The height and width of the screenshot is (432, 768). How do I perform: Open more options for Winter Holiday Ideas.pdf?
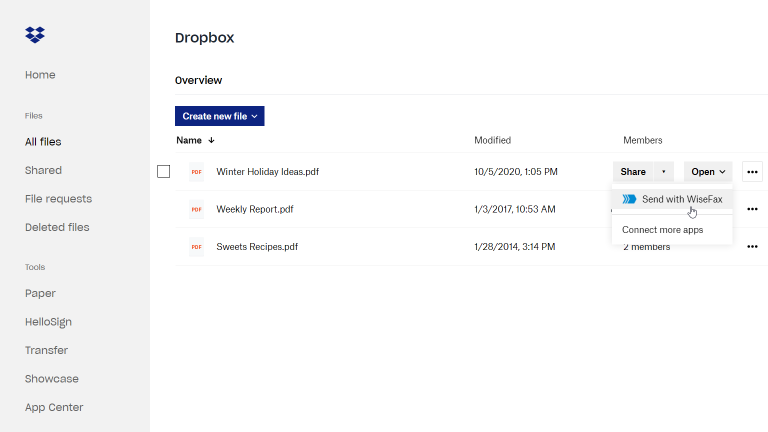click(x=753, y=172)
